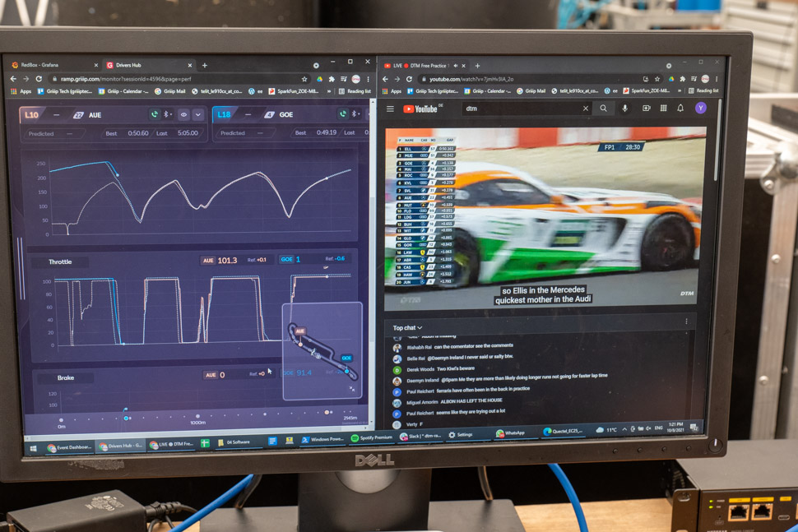Screen dimensions: 798x532
Task: Open a new tab in the YouTube window
Action: point(477,66)
